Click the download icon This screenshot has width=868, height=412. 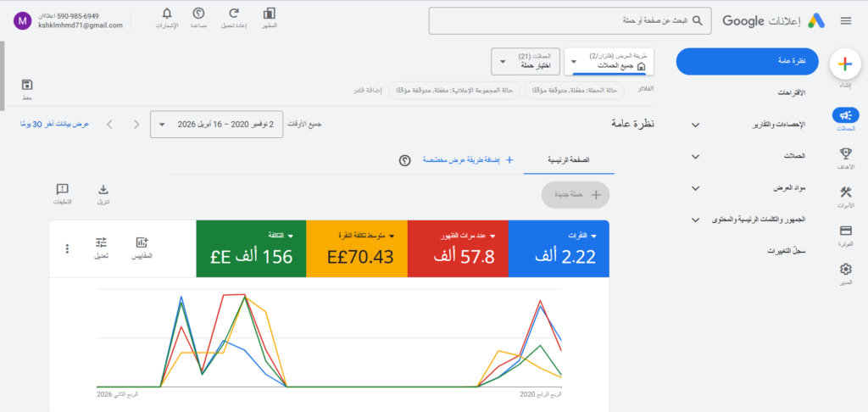[x=103, y=190]
